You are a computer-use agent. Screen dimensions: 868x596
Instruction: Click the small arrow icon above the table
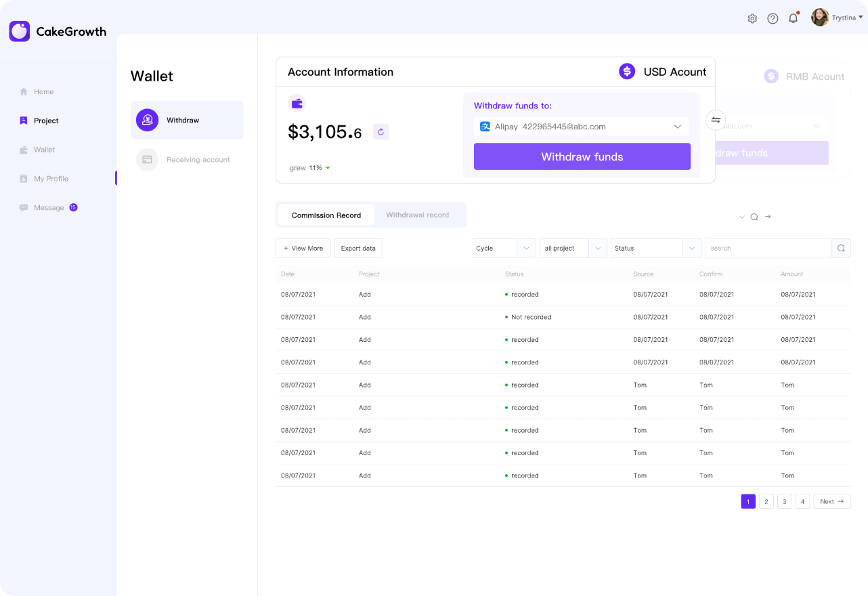tap(768, 217)
